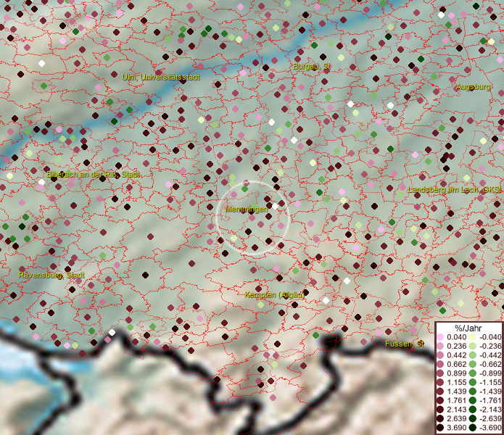Click the -2.639 legend value text
The width and height of the screenshot is (504, 435).
pyautogui.click(x=489, y=419)
